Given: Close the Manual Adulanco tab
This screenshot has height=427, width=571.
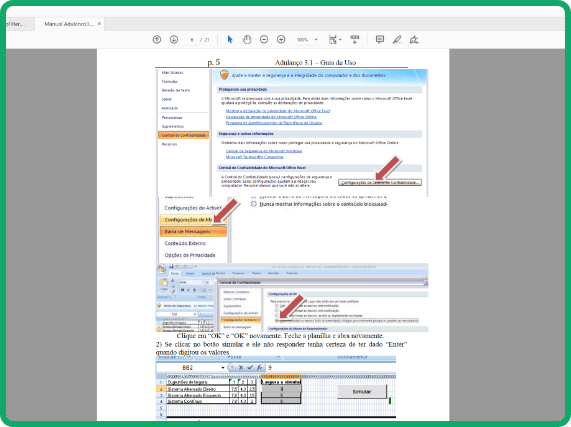Looking at the screenshot, I should click(99, 24).
